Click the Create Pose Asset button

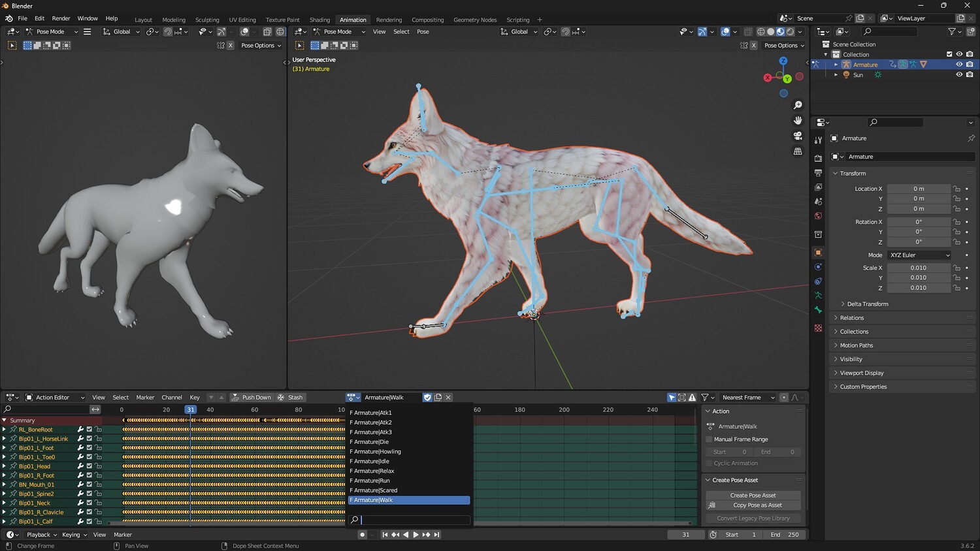753,496
